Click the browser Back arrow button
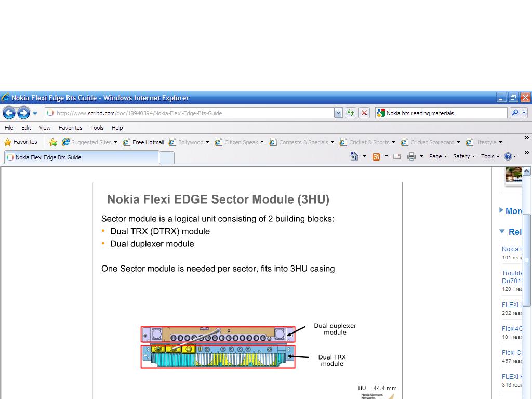The image size is (532, 399). coord(9,113)
